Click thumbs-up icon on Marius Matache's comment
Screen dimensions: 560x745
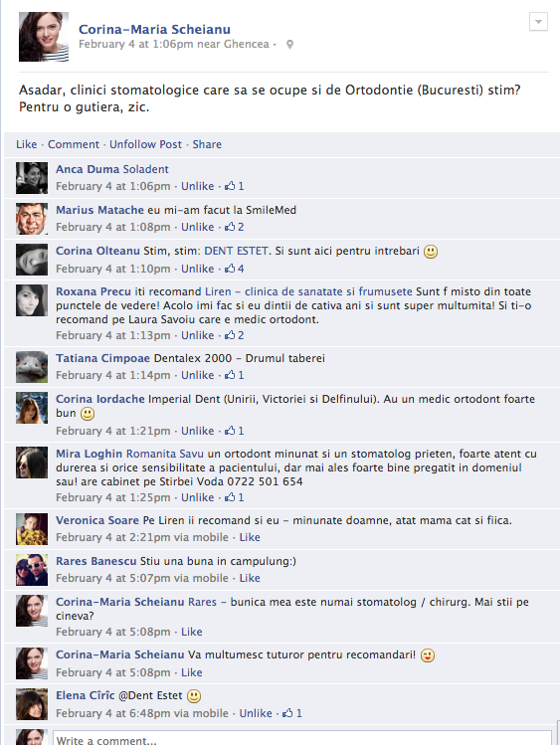click(x=230, y=227)
